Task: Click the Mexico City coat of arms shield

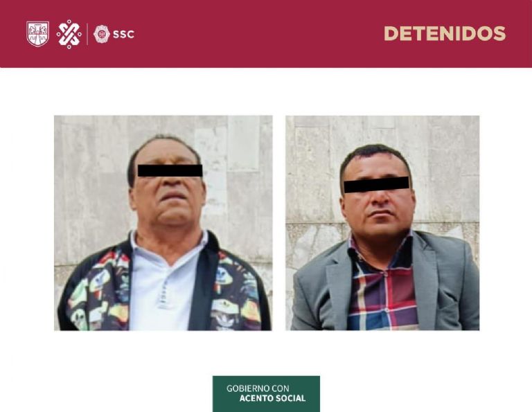Action: pyautogui.click(x=37, y=34)
